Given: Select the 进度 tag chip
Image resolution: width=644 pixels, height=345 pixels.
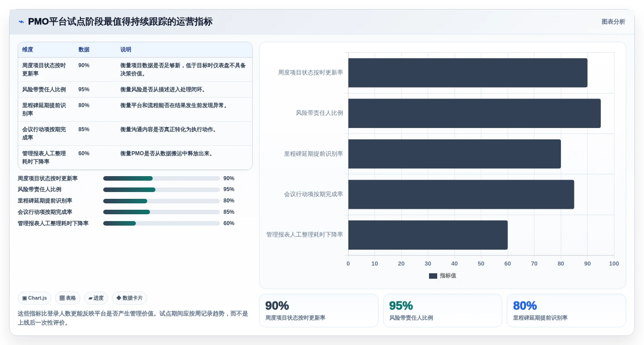Looking at the screenshot, I should (96, 298).
